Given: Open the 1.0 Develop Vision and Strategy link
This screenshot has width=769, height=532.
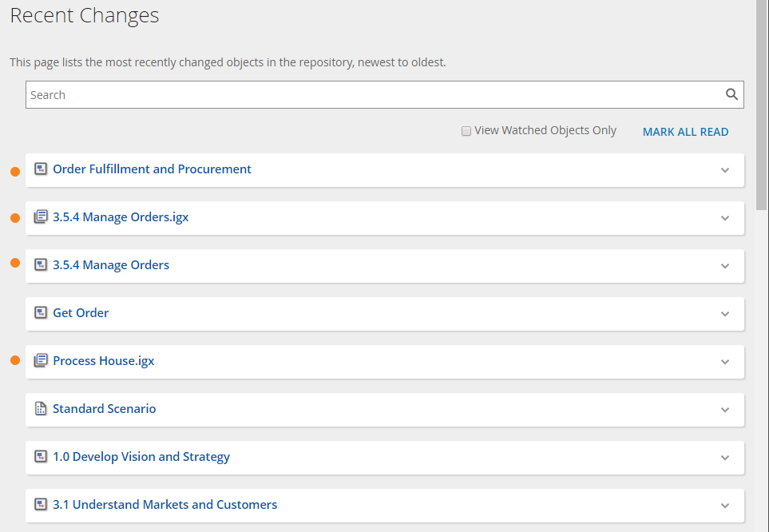Looking at the screenshot, I should 141,457.
